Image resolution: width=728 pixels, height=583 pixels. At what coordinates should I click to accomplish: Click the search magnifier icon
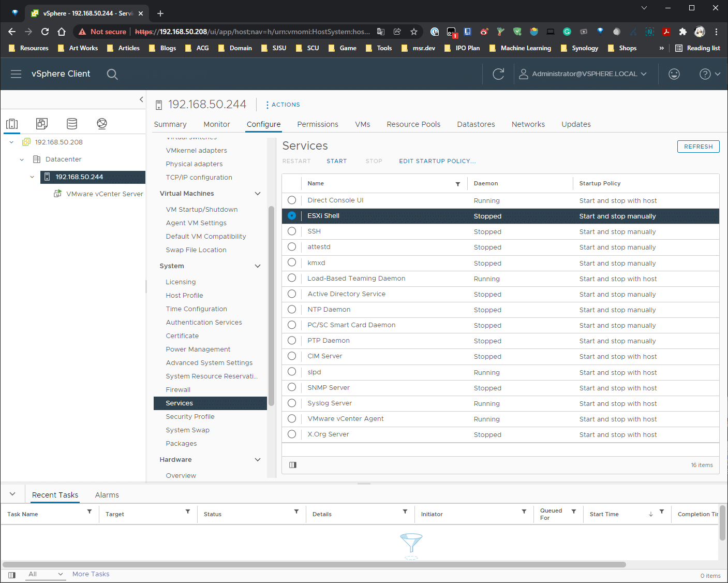112,74
